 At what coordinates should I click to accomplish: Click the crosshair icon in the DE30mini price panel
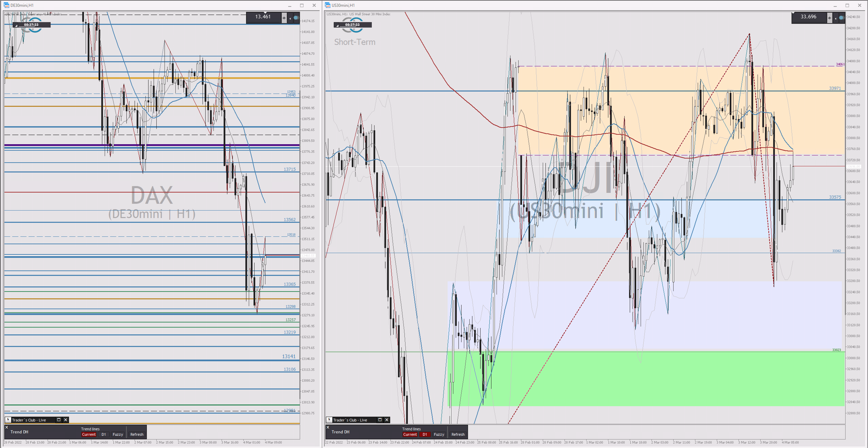click(284, 18)
